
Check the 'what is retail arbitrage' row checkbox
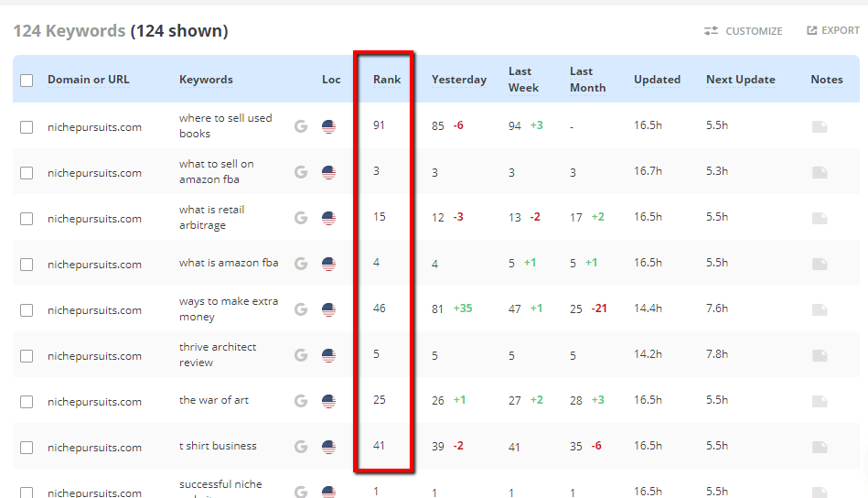[27, 219]
